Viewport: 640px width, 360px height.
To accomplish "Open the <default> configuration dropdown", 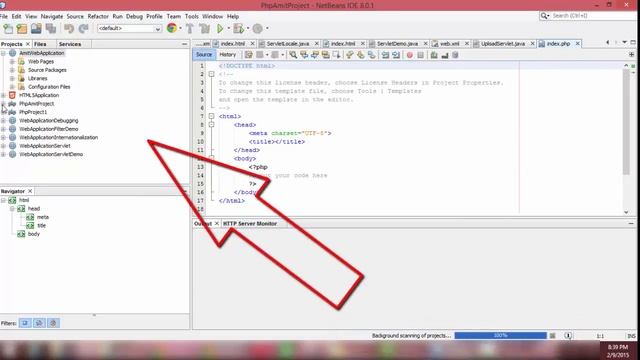I will tap(129, 28).
